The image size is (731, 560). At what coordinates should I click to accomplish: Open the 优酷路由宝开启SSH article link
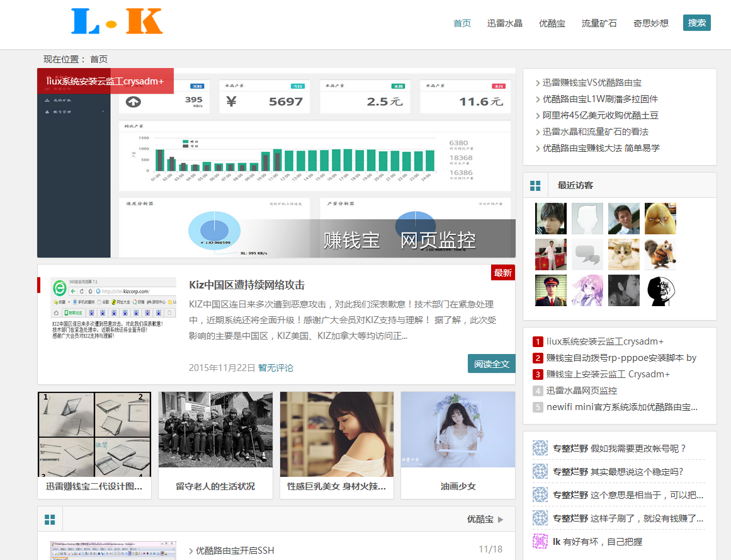pos(235,551)
